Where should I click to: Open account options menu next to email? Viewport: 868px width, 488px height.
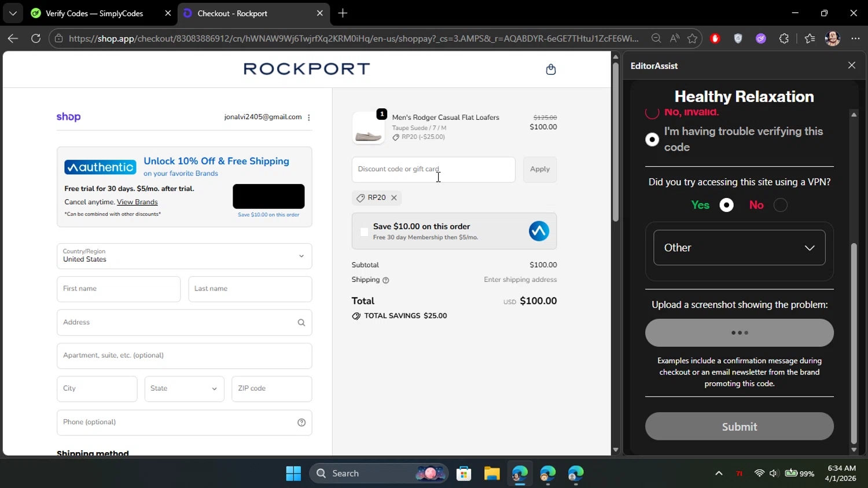pos(309,118)
